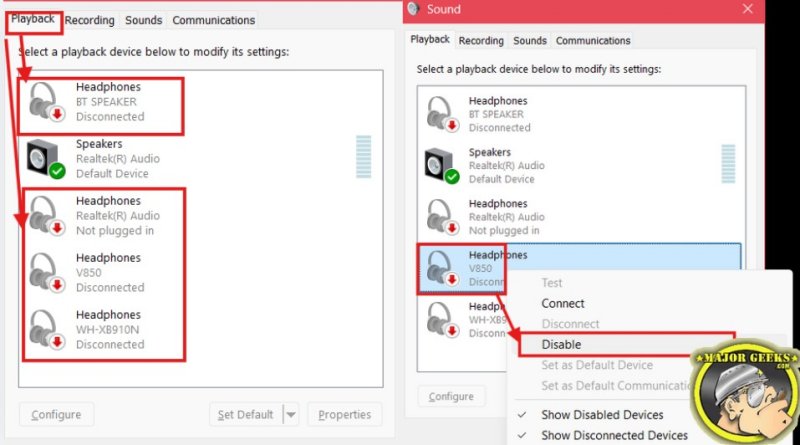
Task: Click Realtek headphones not plugged in icon, left
Action: coord(46,216)
